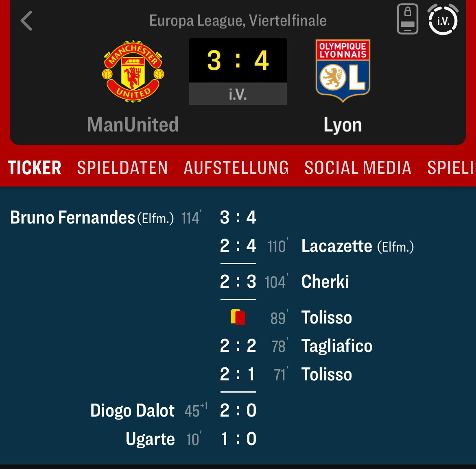Tap Tagliafico's 2:2 goal entry
Screen dimensions: 476x469
tap(296, 345)
